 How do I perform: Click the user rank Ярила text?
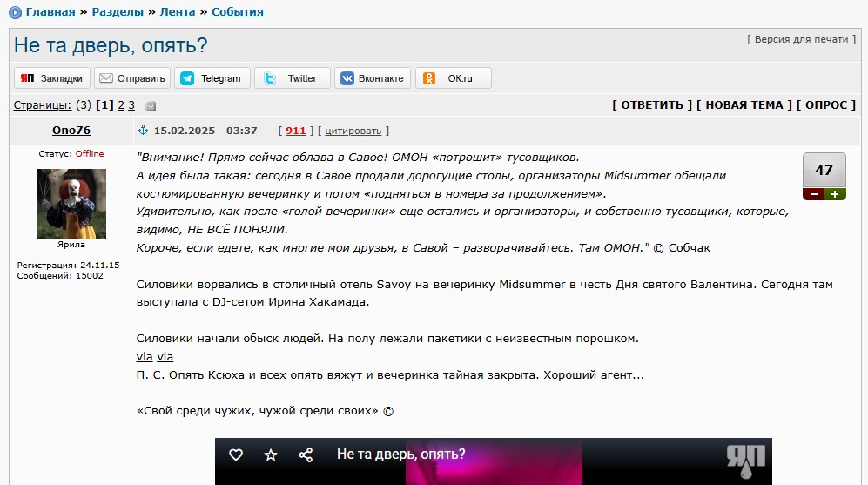click(71, 244)
